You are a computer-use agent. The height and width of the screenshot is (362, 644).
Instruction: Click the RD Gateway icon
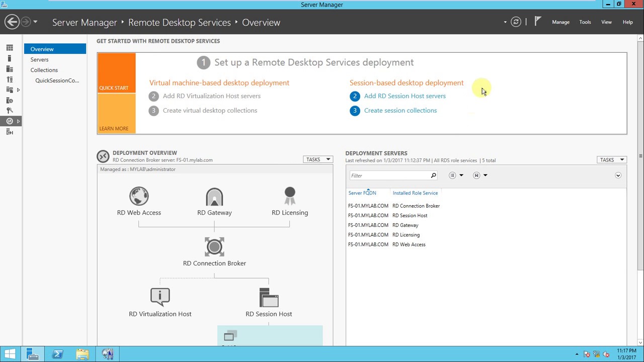(214, 197)
